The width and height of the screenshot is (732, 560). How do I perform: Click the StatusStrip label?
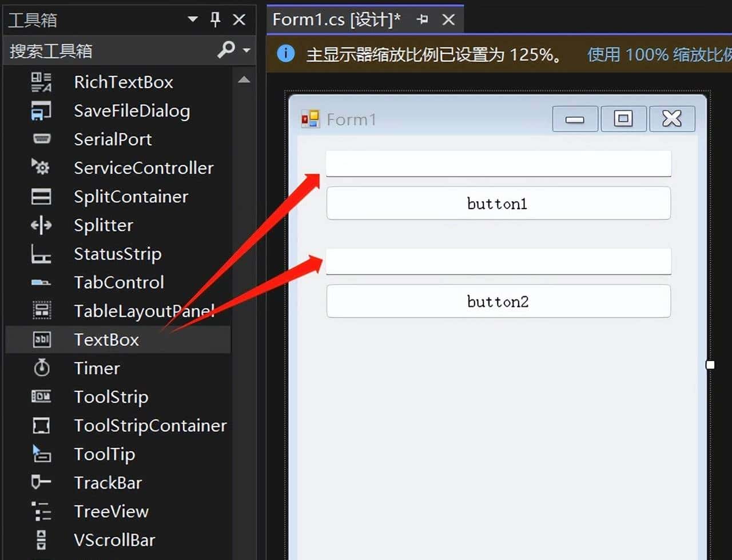pos(118,254)
